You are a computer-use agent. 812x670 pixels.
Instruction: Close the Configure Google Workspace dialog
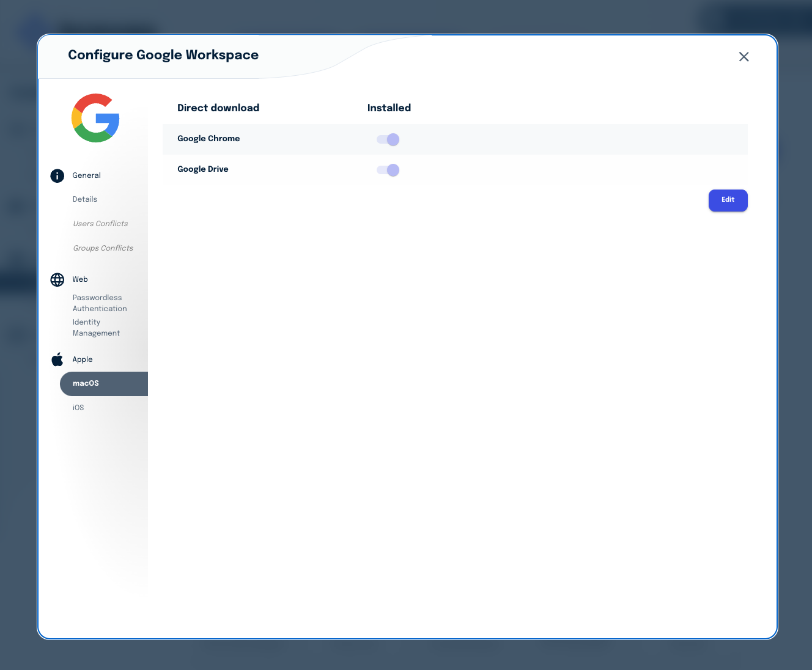click(x=744, y=57)
